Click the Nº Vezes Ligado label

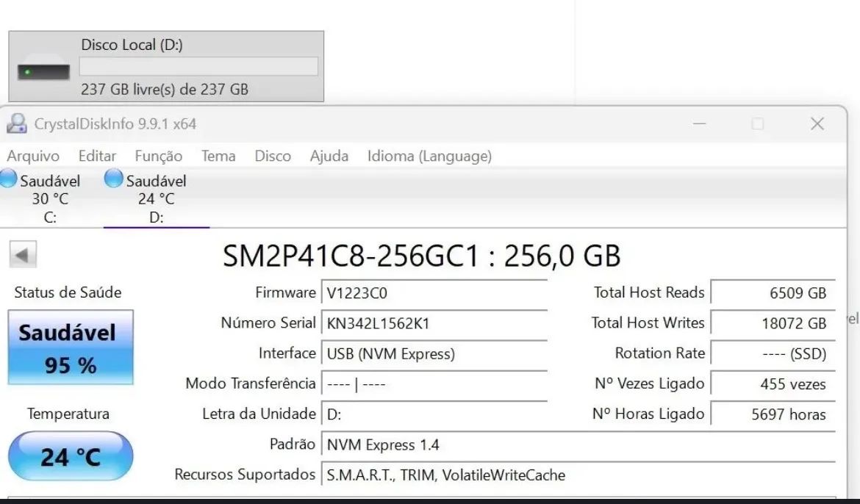[649, 384]
